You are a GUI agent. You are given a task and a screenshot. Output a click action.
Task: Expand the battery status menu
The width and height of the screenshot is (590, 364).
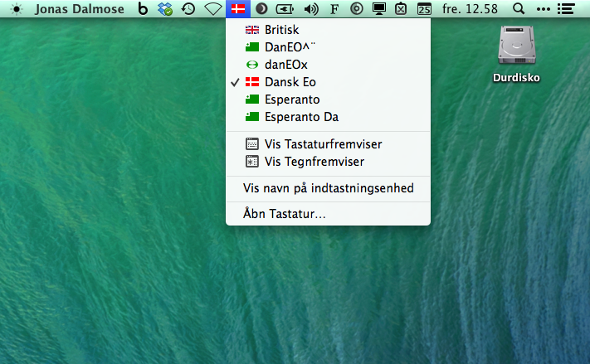point(285,10)
